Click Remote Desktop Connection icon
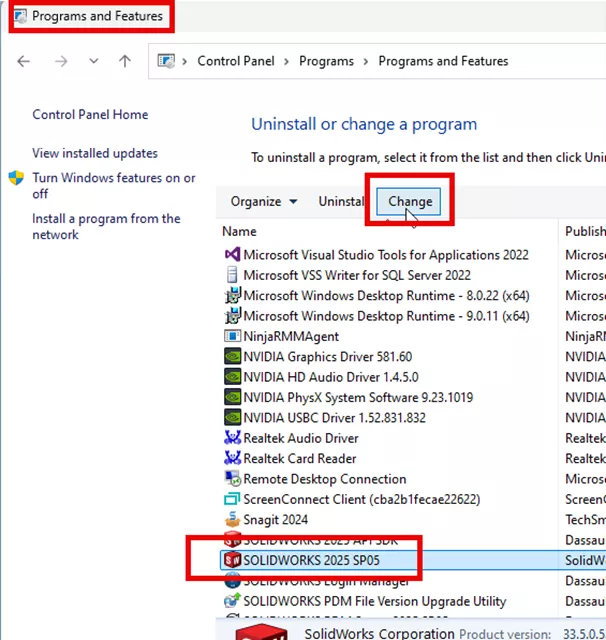This screenshot has width=606, height=640. click(x=233, y=479)
